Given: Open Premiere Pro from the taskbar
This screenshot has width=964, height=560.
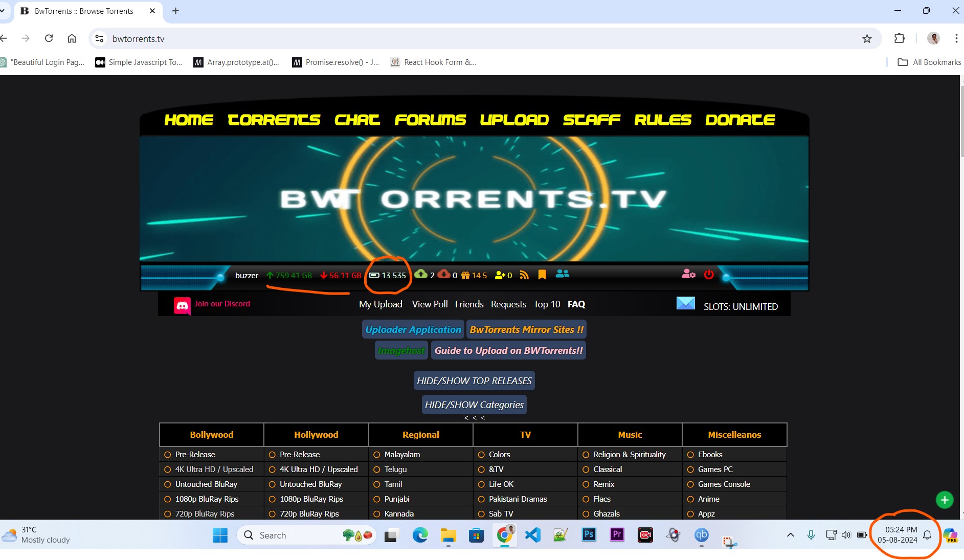Looking at the screenshot, I should pos(617,535).
